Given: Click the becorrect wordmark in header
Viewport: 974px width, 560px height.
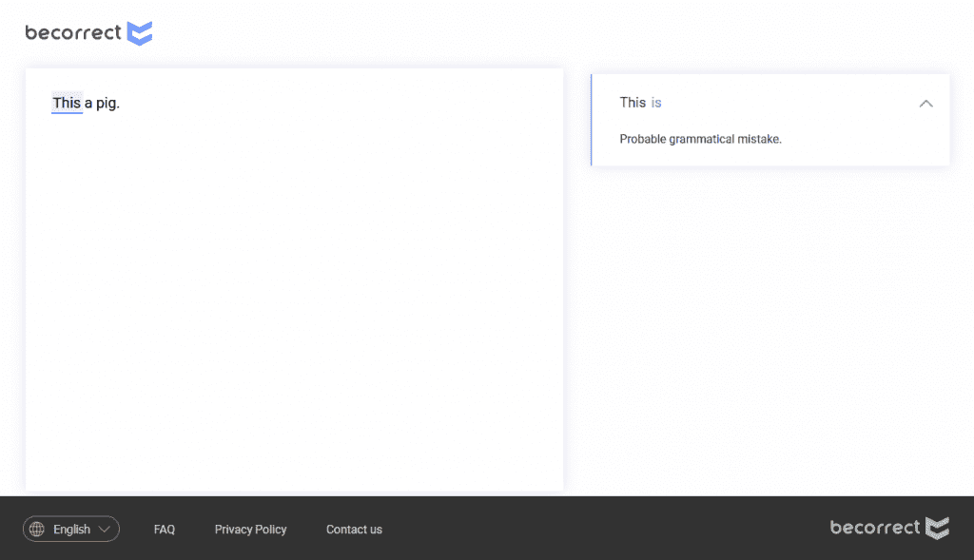Looking at the screenshot, I should (x=73, y=33).
